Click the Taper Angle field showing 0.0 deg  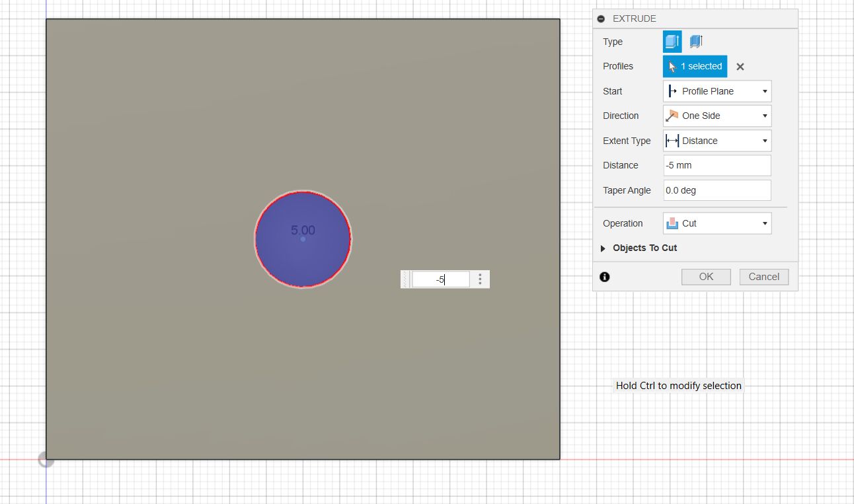717,190
